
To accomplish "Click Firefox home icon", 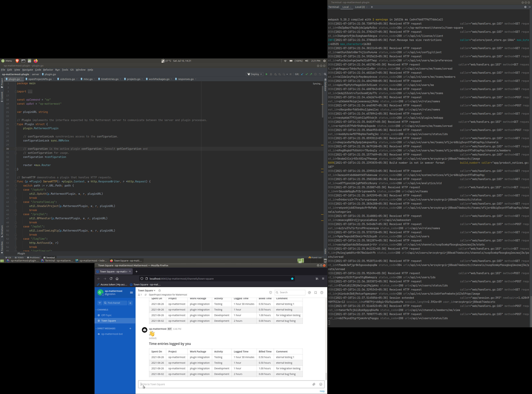I will pyautogui.click(x=117, y=279).
